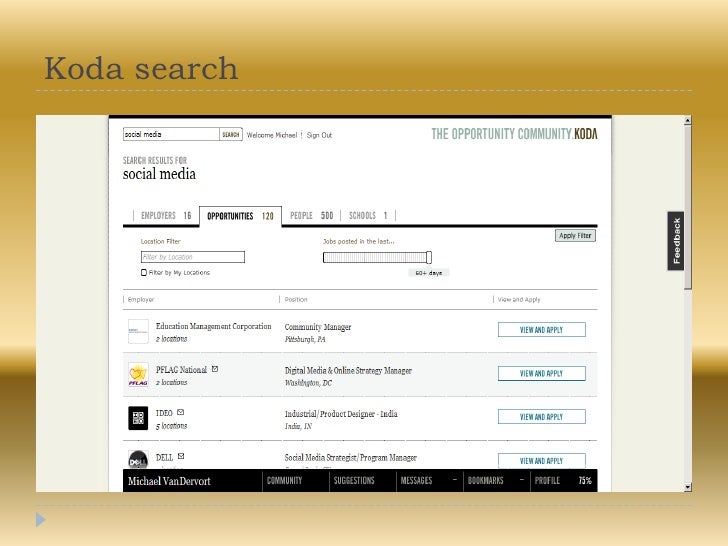
Task: Click the Search button
Action: click(x=231, y=135)
